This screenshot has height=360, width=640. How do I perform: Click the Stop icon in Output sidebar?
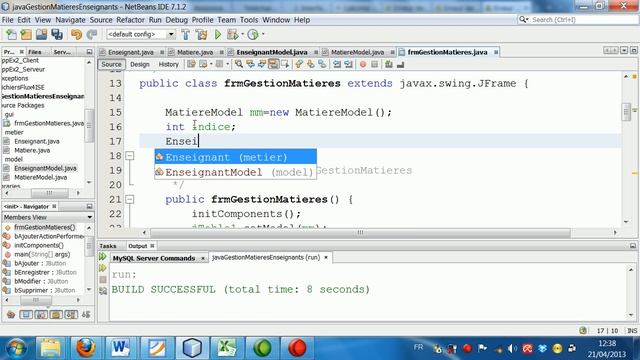click(103, 280)
